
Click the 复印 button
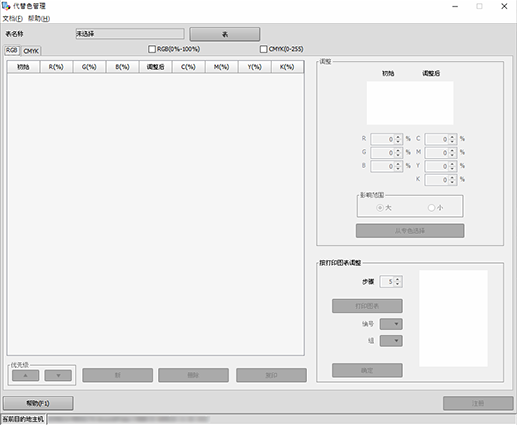pyautogui.click(x=271, y=375)
